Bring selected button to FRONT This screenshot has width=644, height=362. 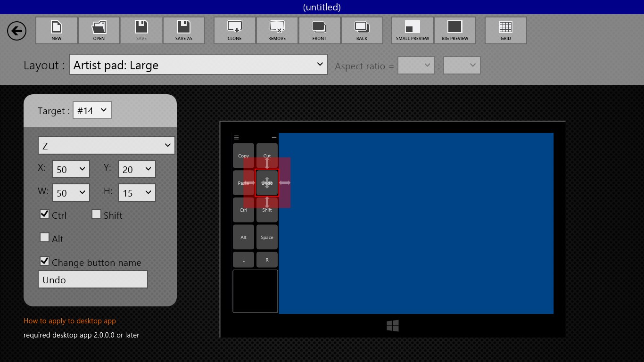point(320,31)
